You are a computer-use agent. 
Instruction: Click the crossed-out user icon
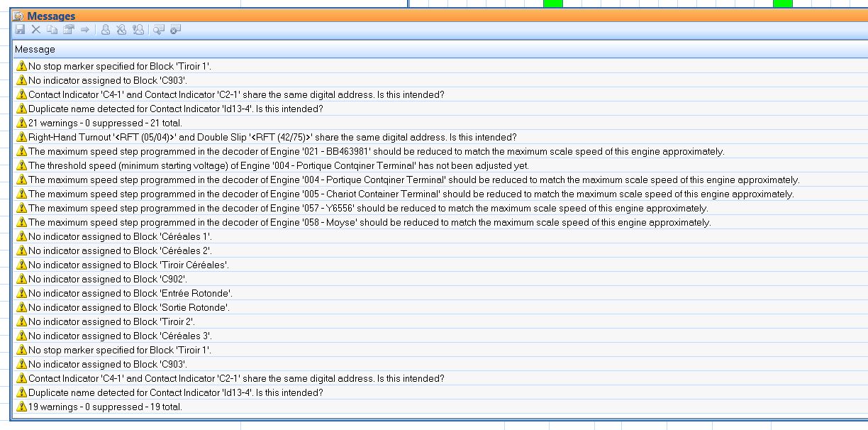(121, 30)
